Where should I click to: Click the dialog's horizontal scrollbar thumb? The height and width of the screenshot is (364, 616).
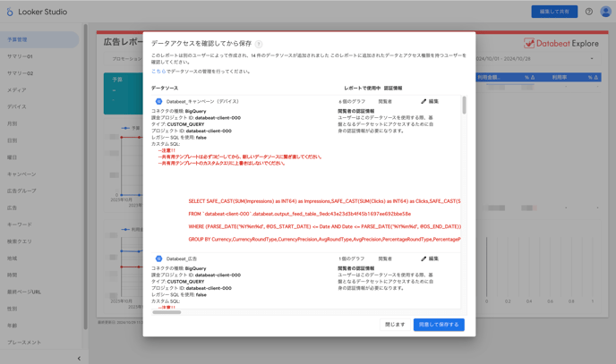(167, 312)
